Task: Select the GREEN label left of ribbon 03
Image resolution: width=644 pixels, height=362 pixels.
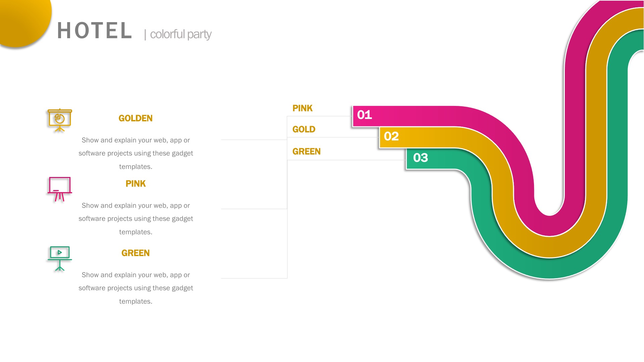Action: click(307, 152)
